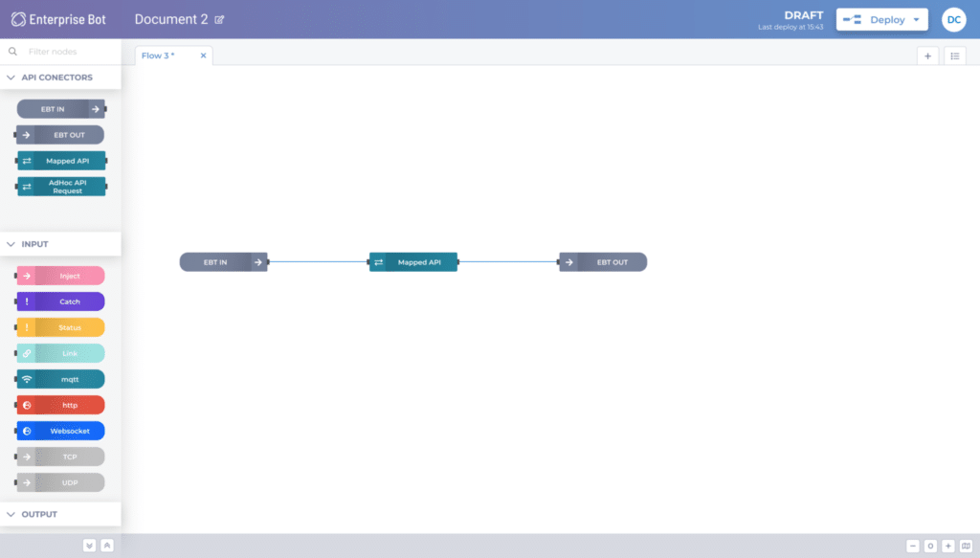Click the zoom in plus icon
The image size is (980, 558).
pyautogui.click(x=947, y=546)
